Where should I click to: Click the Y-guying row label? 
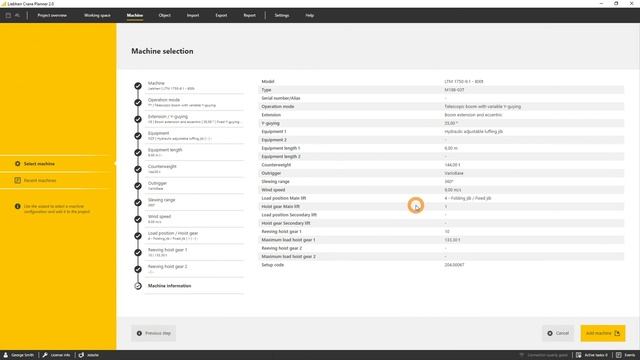(270, 123)
